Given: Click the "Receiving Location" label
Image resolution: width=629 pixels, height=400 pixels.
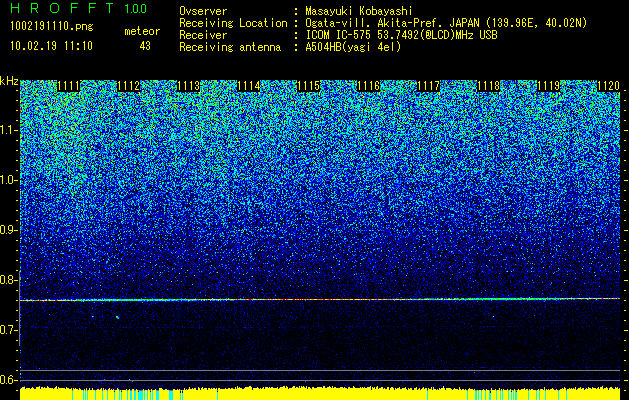Looking at the screenshot, I should click(233, 23).
